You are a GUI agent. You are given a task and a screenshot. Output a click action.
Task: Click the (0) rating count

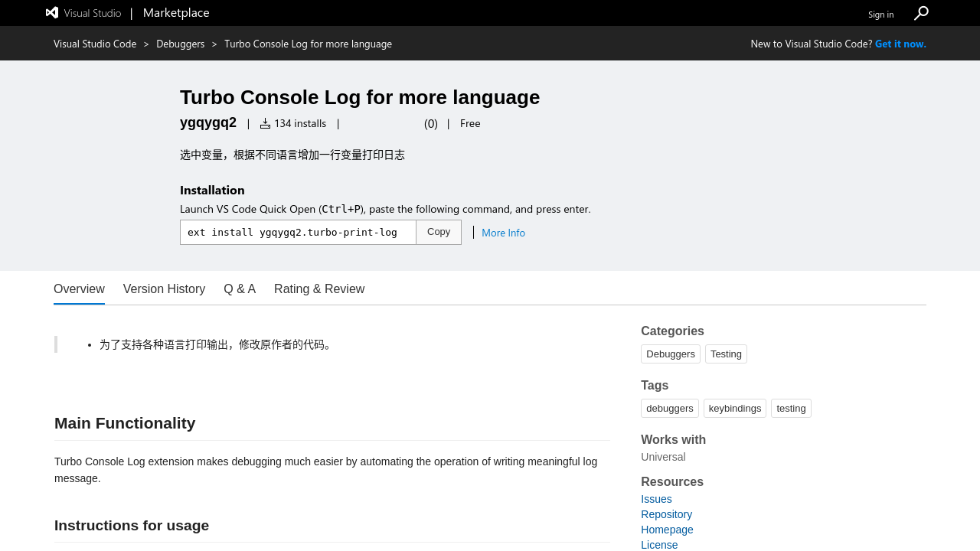431,123
